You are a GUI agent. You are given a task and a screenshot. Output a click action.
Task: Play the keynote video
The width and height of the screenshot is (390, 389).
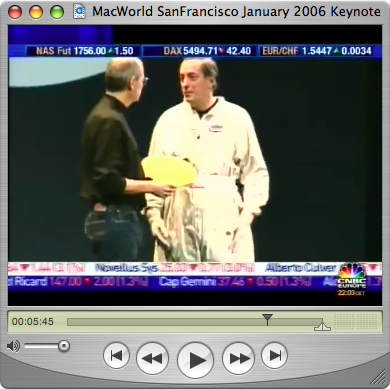click(196, 360)
